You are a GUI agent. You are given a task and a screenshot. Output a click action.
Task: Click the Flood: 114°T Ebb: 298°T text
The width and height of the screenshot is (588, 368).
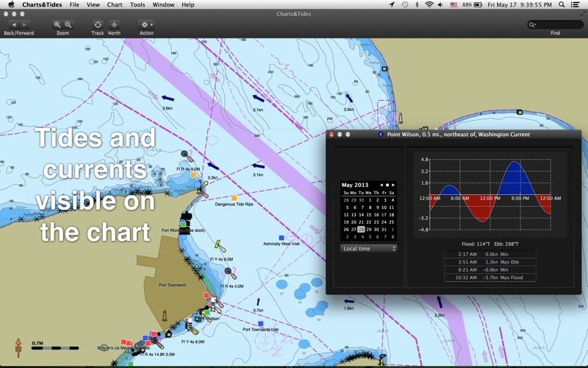490,244
